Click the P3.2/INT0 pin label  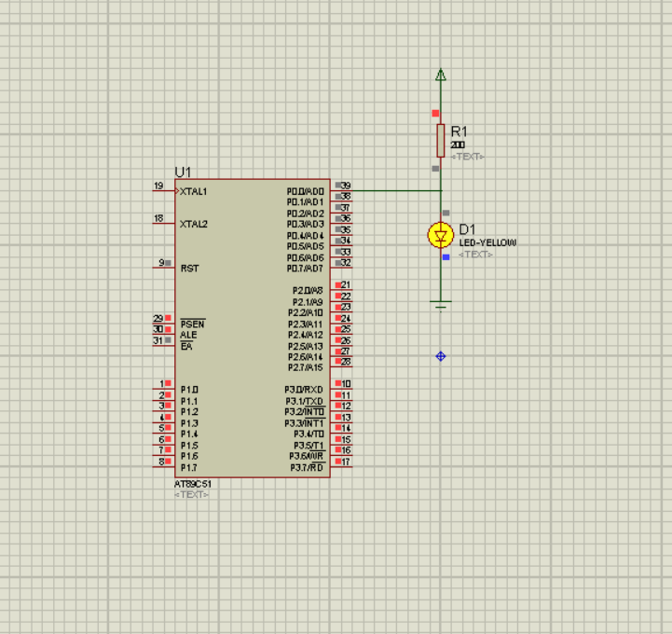point(304,412)
